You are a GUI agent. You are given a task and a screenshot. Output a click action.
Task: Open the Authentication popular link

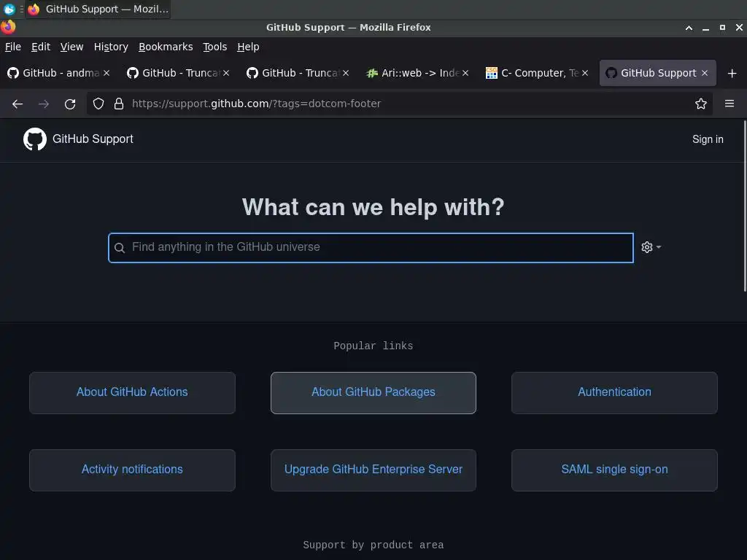pyautogui.click(x=614, y=392)
